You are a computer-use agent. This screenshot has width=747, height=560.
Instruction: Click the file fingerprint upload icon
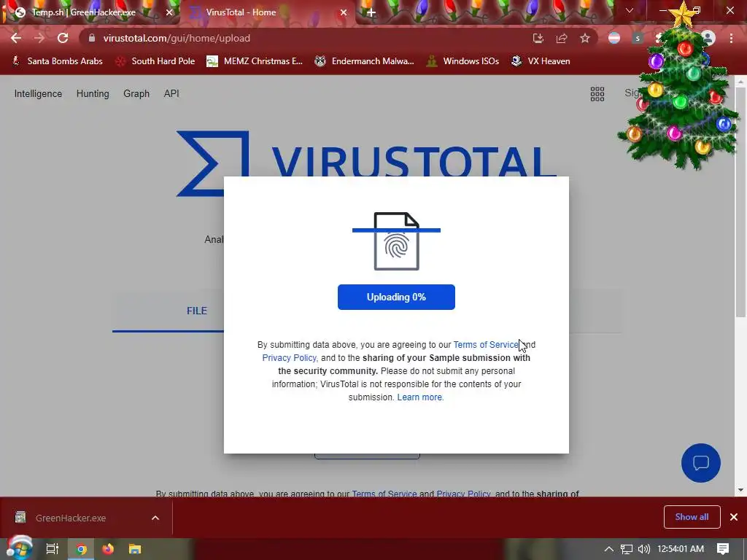(396, 241)
